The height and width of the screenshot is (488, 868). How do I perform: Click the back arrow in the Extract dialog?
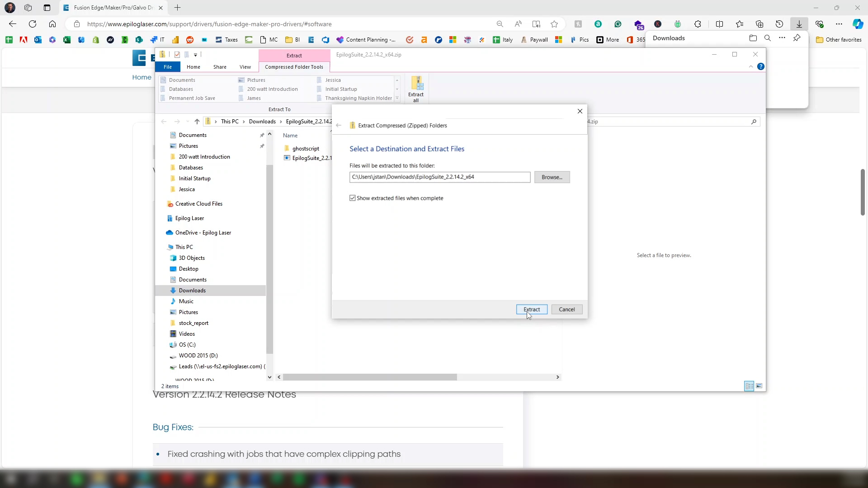coord(339,126)
